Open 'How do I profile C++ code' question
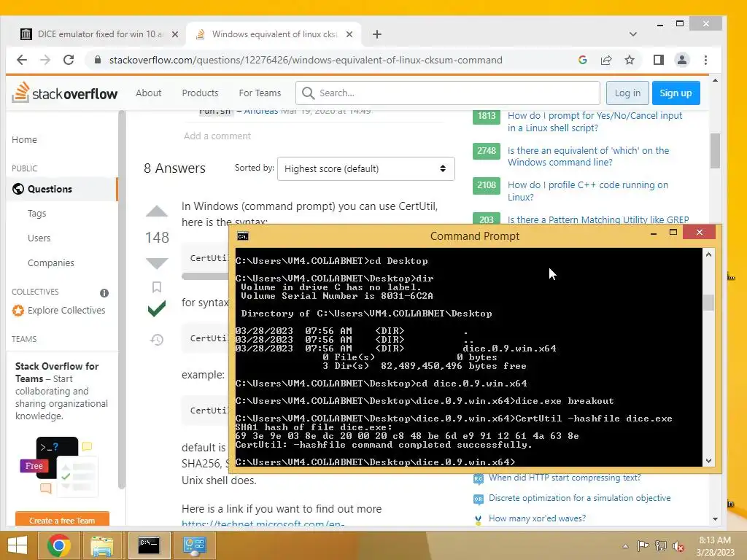 pos(587,191)
